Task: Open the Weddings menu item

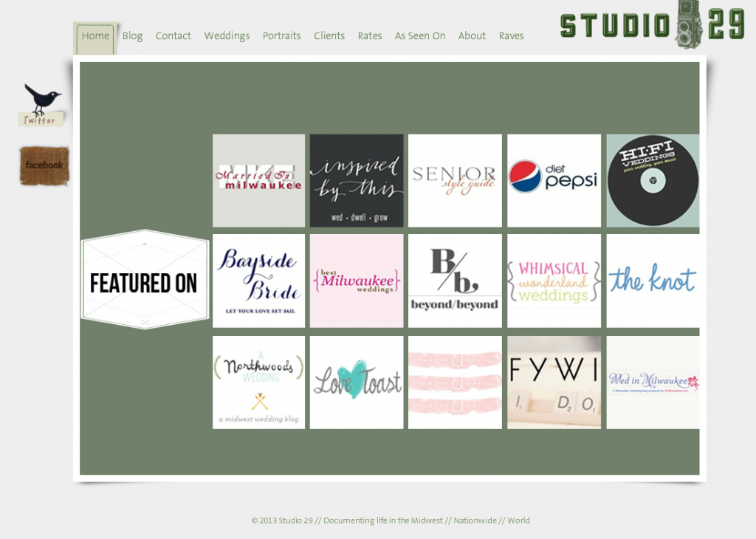Action: (x=227, y=36)
